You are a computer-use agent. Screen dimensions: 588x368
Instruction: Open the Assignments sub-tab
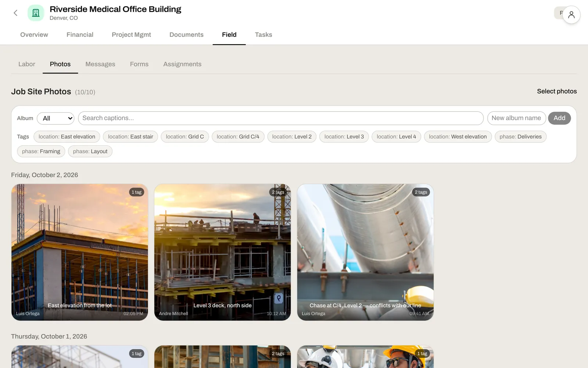tap(182, 64)
